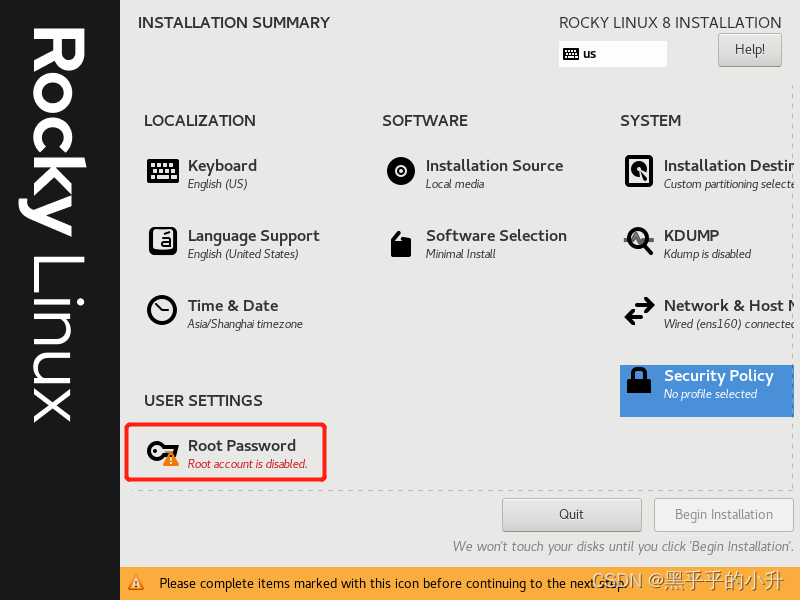Click the orange warning message bar text
The width and height of the screenshot is (800, 600).
pyautogui.click(x=393, y=583)
